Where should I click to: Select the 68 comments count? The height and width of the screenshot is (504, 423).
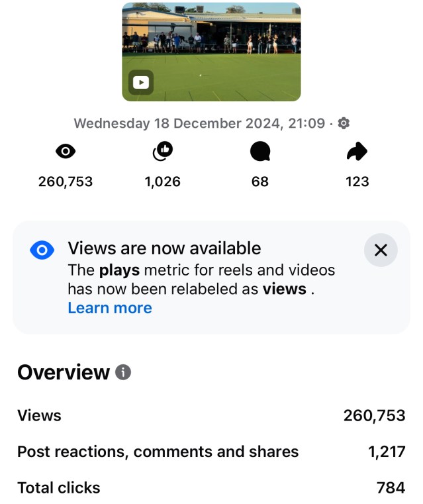[260, 181]
